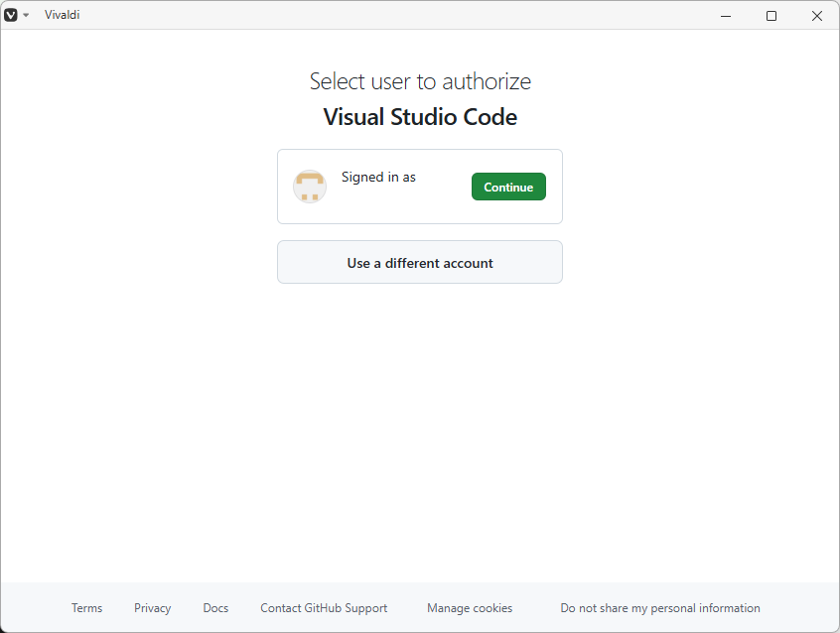Click the 'Select user to authorize' heading
Viewport: 840px width, 633px height.
[x=420, y=81]
